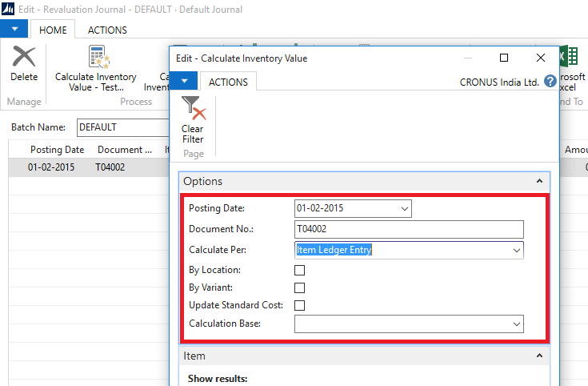
Task: Enable the By Location checkbox
Action: pyautogui.click(x=300, y=271)
